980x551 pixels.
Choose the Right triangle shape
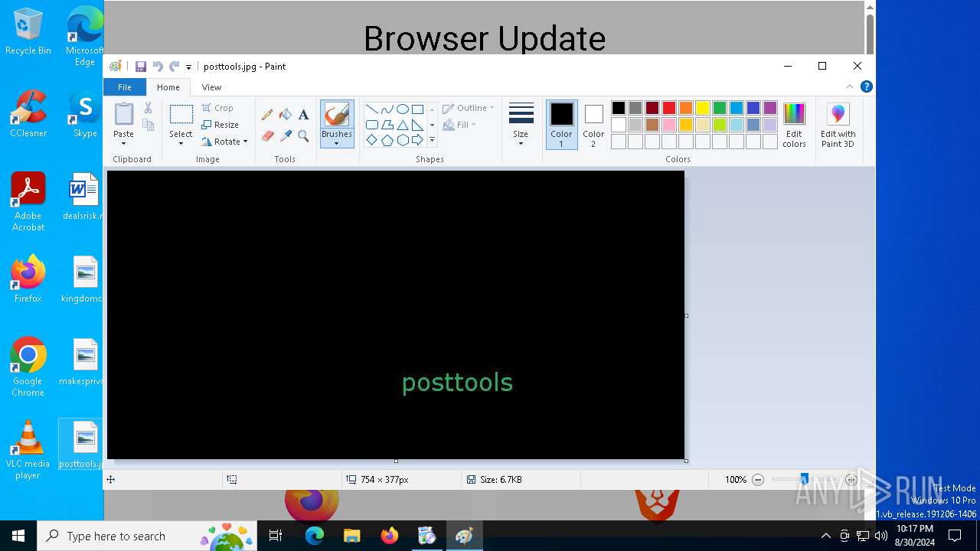point(417,125)
